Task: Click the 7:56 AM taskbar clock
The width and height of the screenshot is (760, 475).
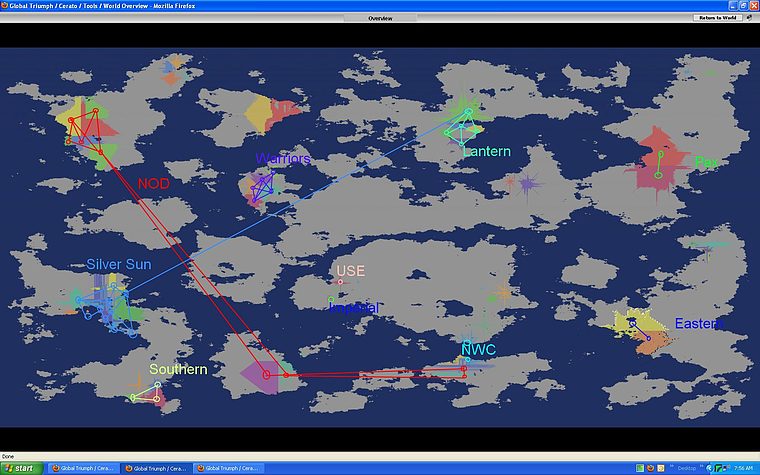Action: pyautogui.click(x=743, y=468)
